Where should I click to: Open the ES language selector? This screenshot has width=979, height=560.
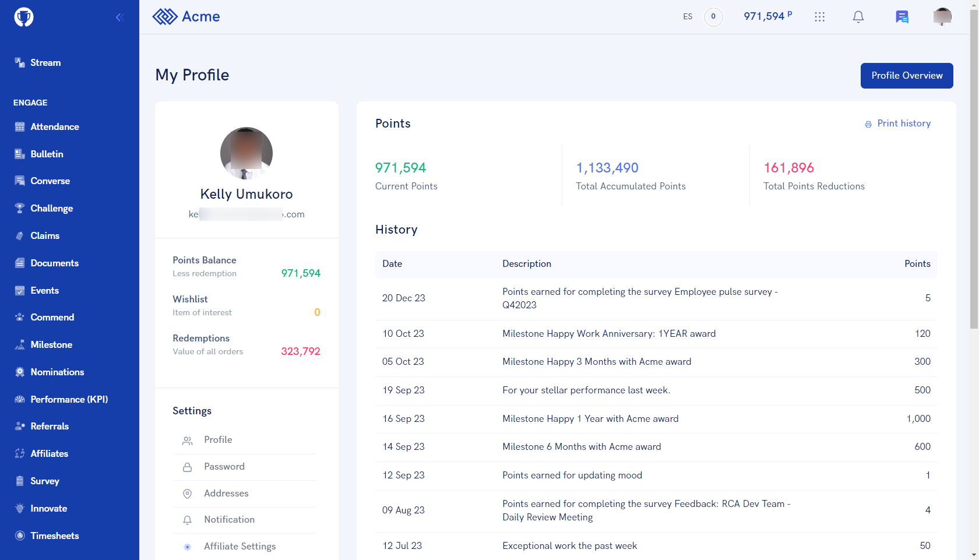click(688, 17)
